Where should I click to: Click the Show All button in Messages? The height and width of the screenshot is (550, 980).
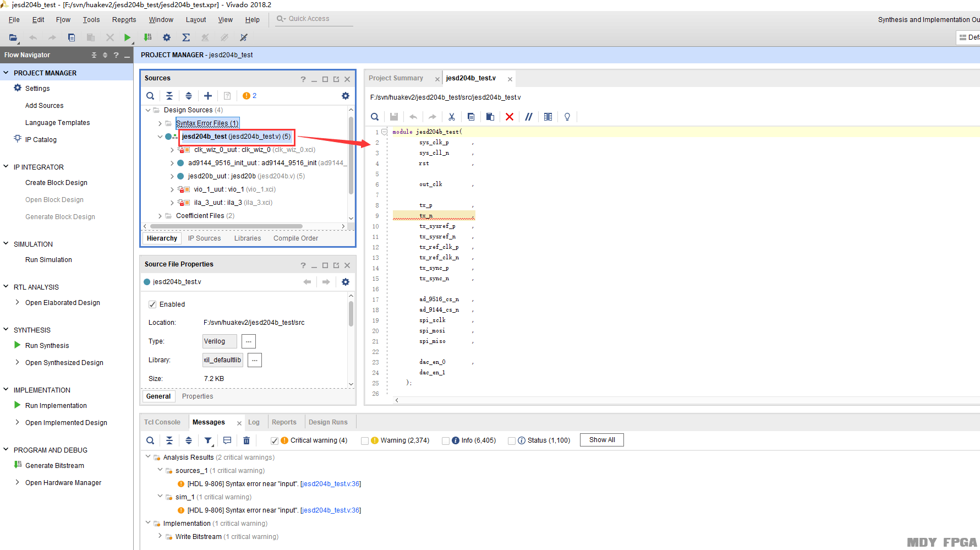602,440
